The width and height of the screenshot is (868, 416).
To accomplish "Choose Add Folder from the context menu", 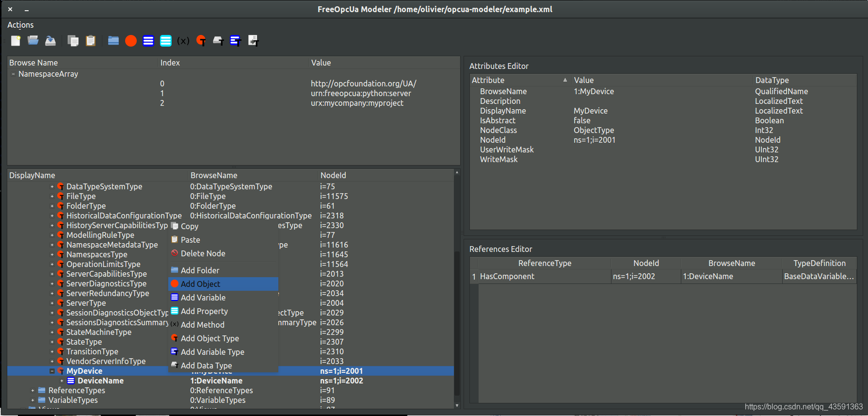I will [x=223, y=270].
